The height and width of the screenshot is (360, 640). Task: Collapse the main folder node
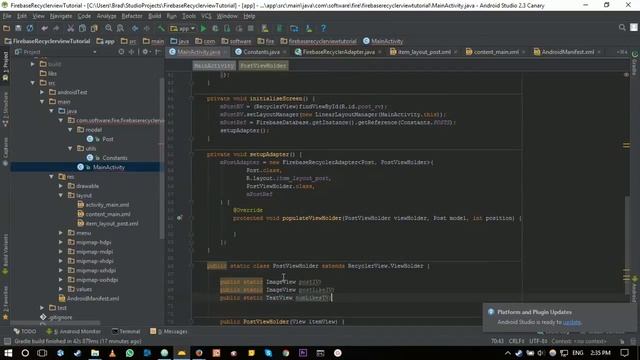42,102
